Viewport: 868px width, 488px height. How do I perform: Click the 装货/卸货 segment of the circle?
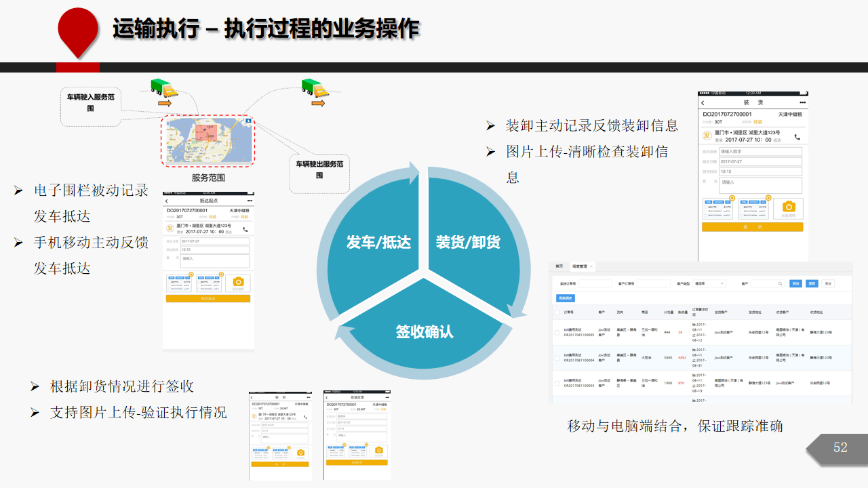[468, 242]
